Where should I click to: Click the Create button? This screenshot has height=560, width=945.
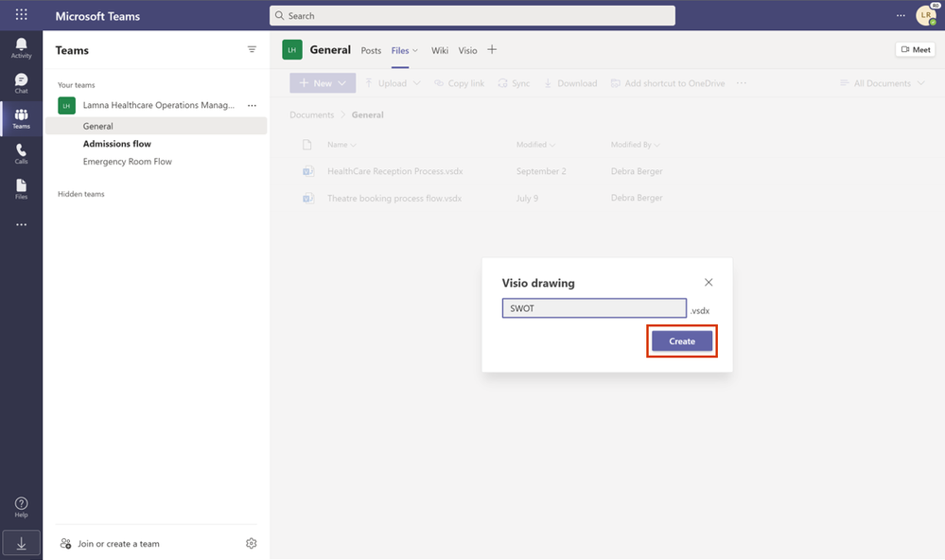click(x=682, y=341)
